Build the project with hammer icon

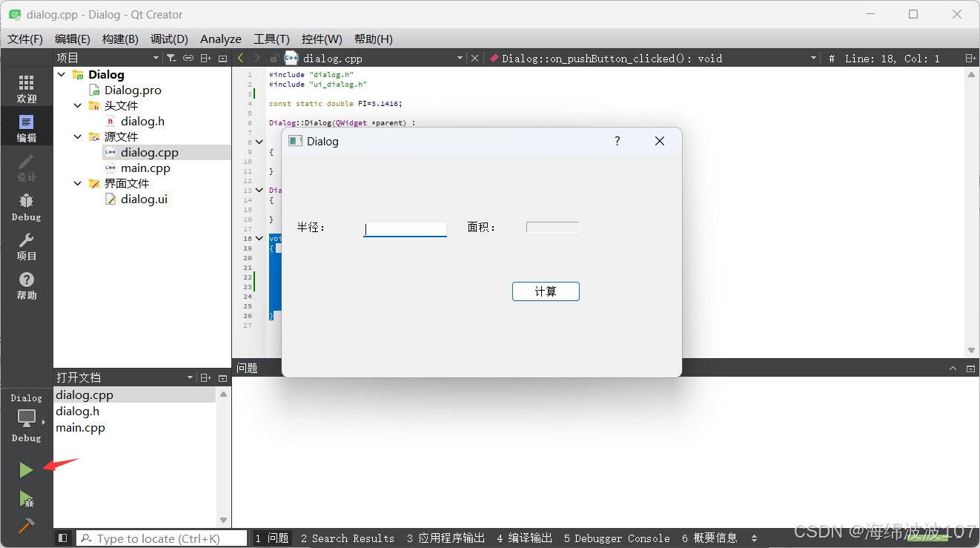pos(26,526)
